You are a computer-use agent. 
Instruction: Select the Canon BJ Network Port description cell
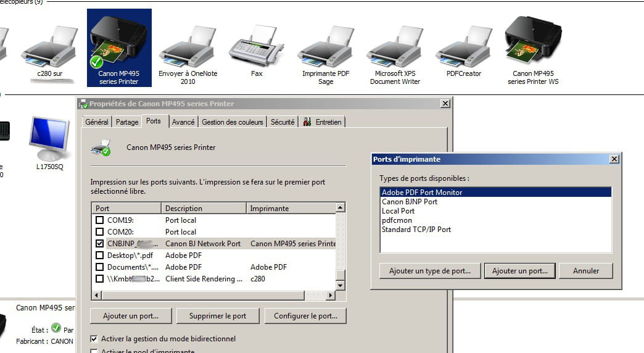pos(203,243)
